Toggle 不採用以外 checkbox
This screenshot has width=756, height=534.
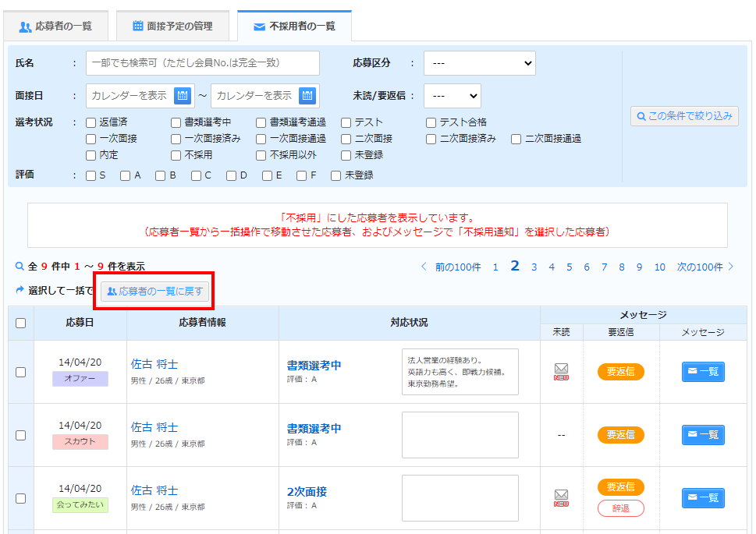click(261, 156)
